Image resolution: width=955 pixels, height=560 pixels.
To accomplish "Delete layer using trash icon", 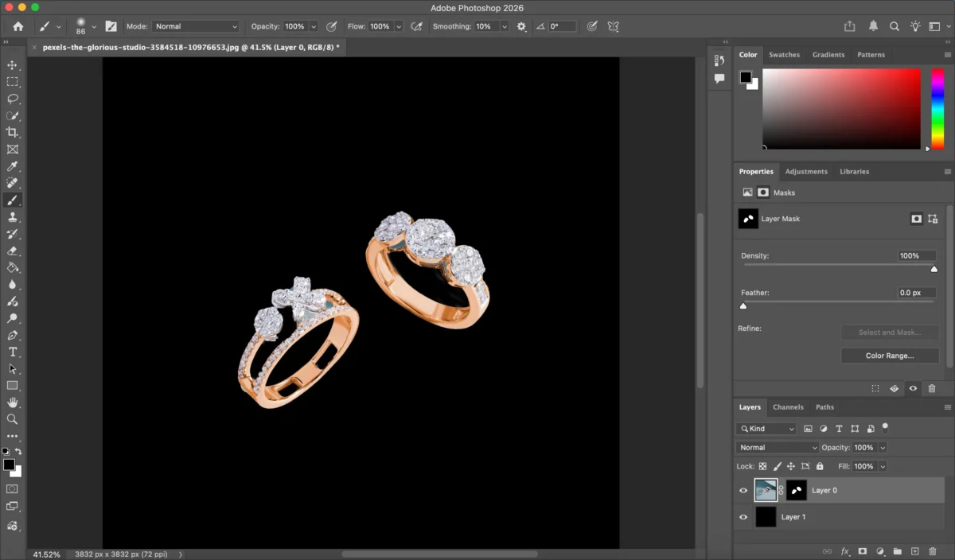I will (932, 551).
